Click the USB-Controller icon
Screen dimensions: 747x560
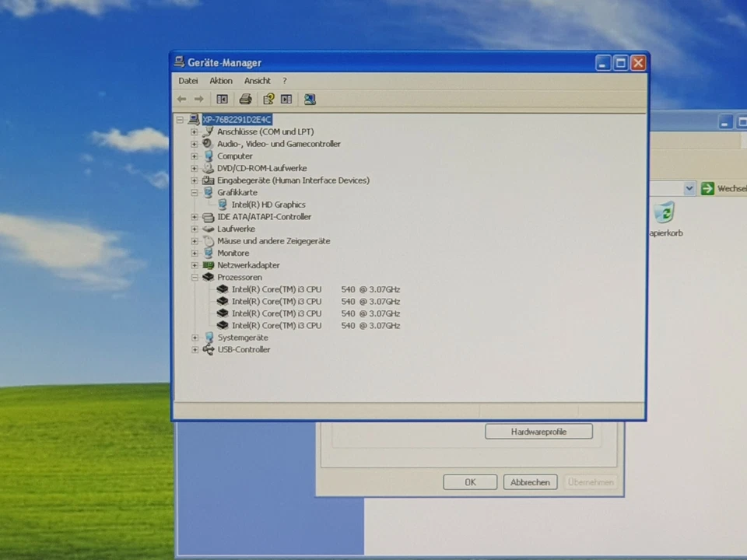pos(209,349)
